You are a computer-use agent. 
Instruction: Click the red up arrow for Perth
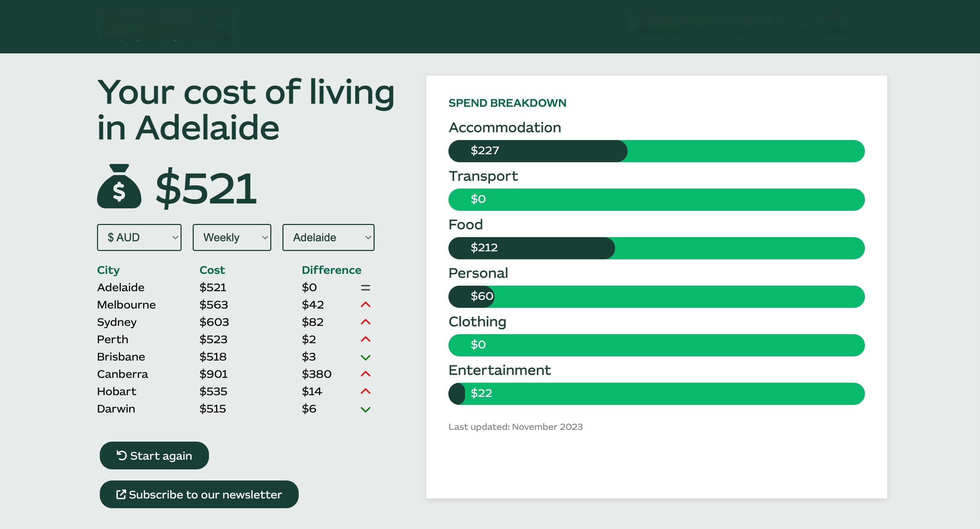(365, 339)
